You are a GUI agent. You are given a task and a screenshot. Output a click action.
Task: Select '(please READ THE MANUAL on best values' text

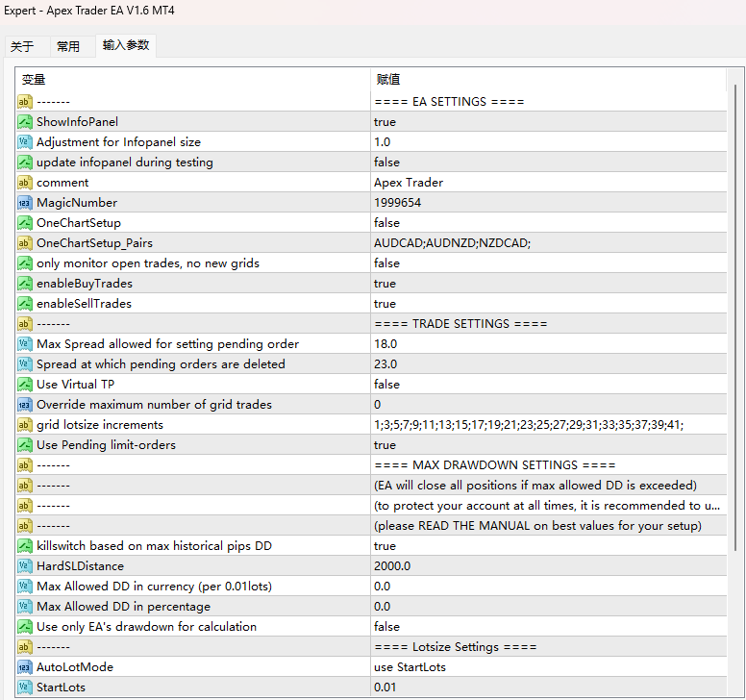537,526
